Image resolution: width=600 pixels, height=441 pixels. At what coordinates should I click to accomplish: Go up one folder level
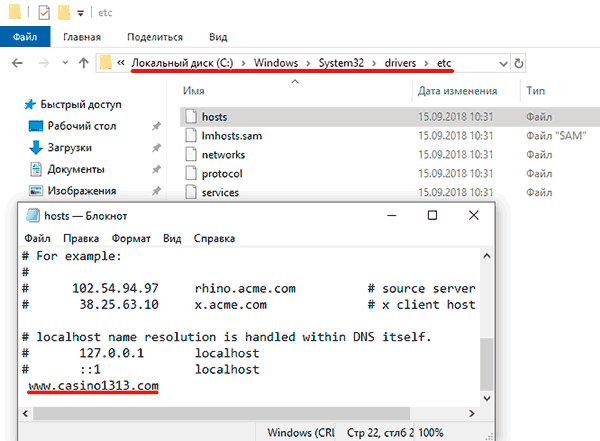[x=83, y=63]
